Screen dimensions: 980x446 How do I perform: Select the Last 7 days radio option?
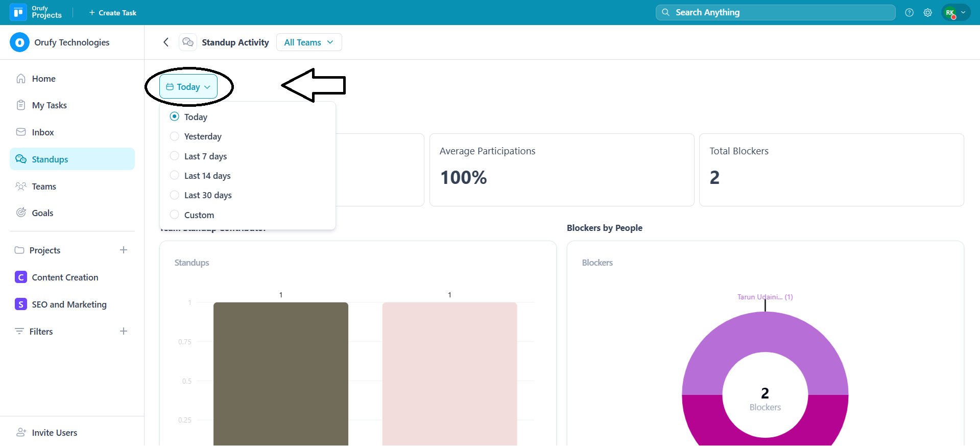[175, 156]
